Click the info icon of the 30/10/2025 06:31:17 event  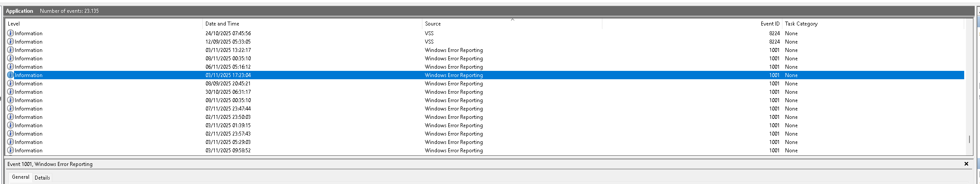(x=11, y=92)
